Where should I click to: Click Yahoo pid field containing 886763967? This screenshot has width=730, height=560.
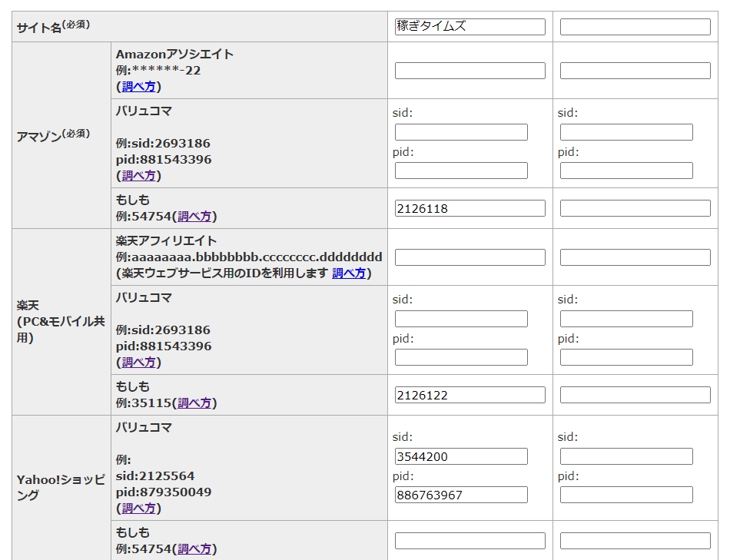pos(461,495)
